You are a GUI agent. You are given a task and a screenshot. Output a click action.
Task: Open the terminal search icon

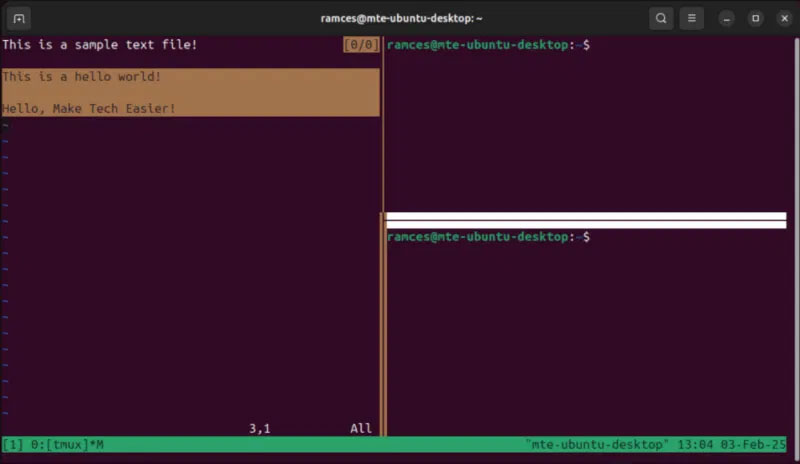(x=661, y=18)
